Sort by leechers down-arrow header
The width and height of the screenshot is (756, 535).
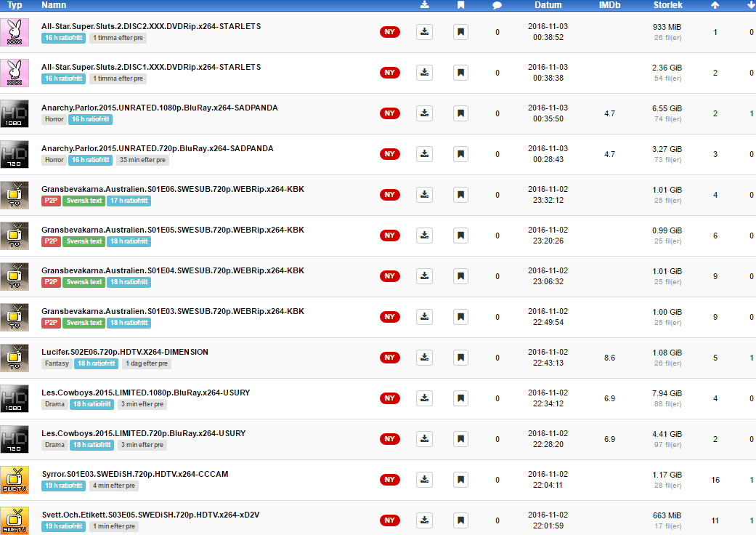pos(751,5)
